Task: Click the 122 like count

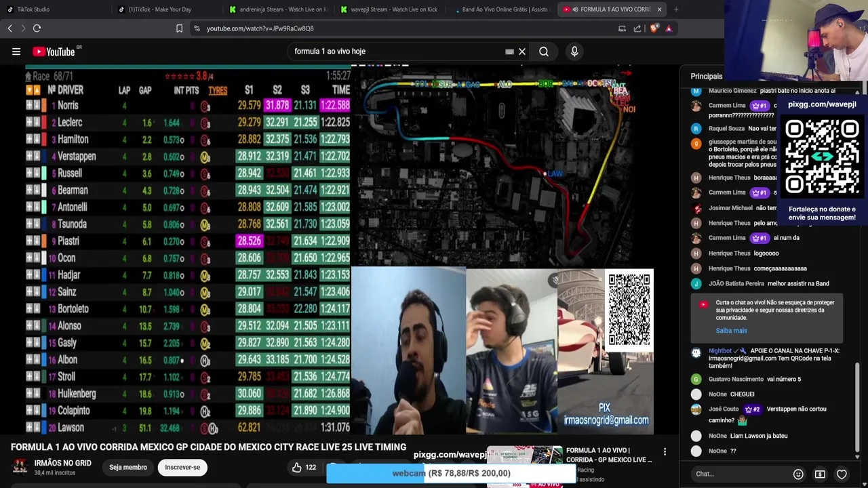Action: pyautogui.click(x=311, y=467)
